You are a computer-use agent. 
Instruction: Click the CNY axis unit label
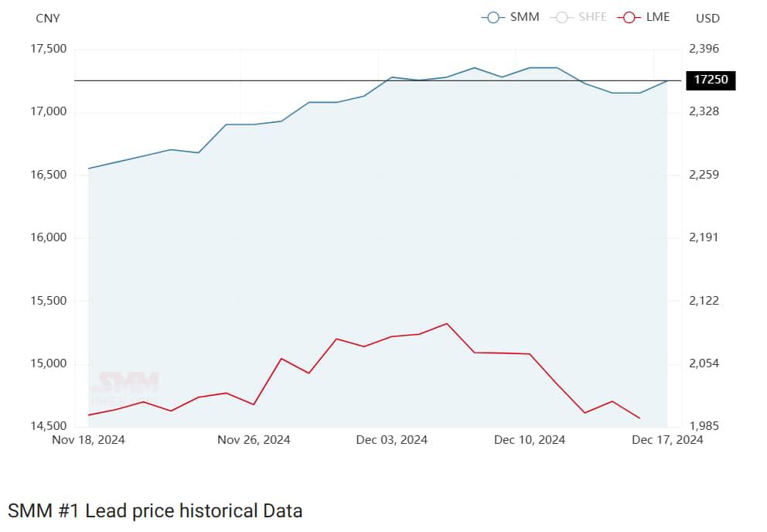coord(48,18)
